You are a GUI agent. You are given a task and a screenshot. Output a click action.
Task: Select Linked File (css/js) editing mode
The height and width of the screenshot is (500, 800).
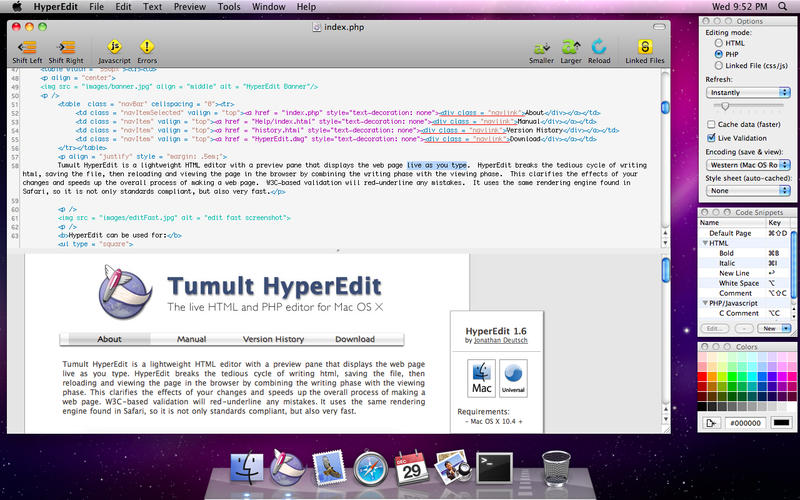[718, 65]
